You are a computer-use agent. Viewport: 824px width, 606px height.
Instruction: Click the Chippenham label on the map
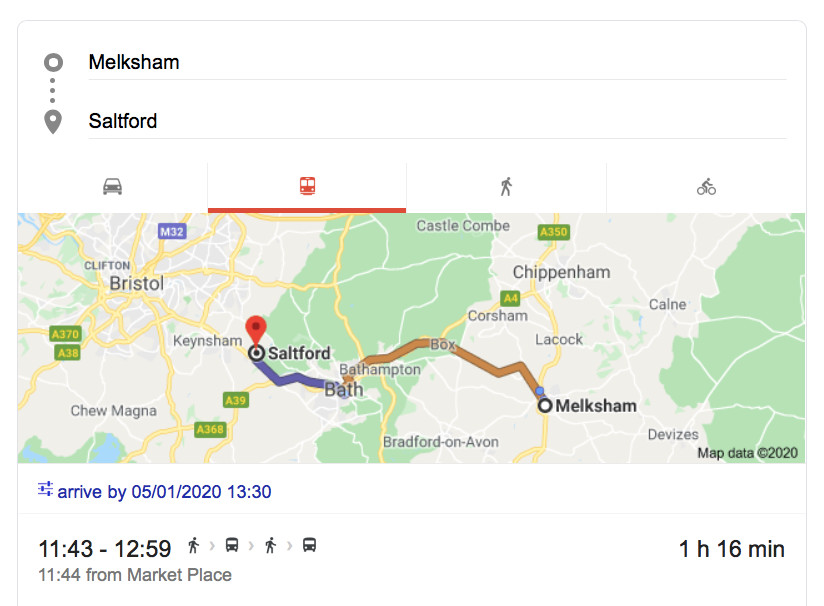pyautogui.click(x=561, y=272)
